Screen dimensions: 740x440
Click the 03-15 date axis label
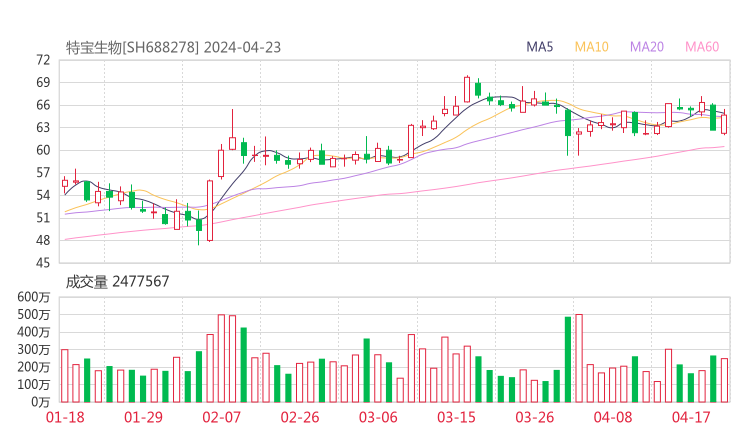(456, 417)
